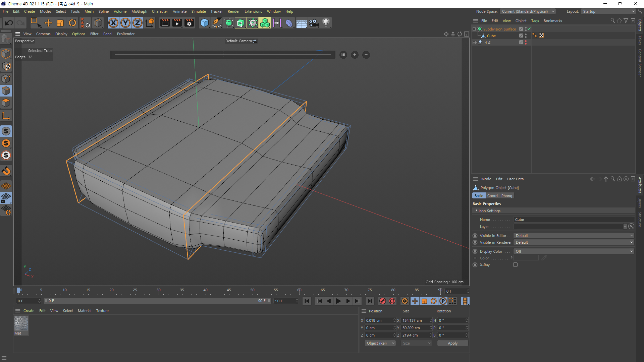Click the Light bulb icon

coord(326,23)
